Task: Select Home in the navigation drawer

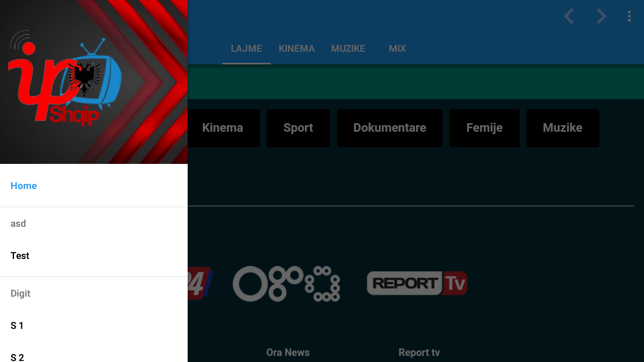Action: pyautogui.click(x=94, y=186)
